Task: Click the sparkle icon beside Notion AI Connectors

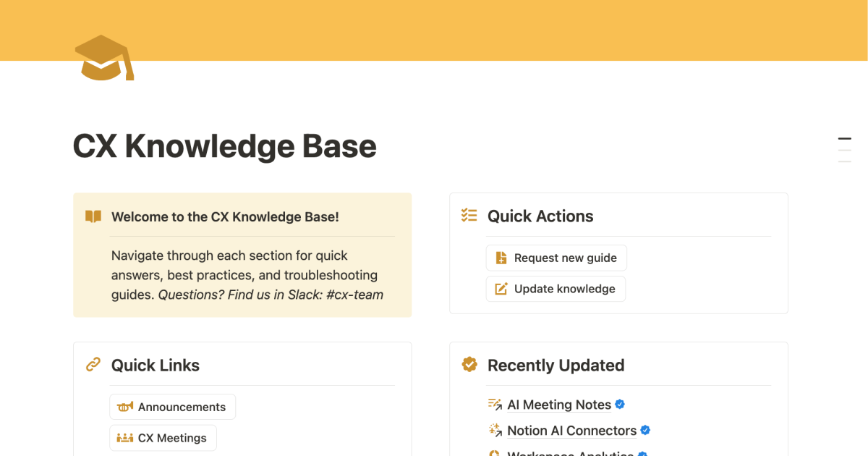Action: tap(495, 430)
